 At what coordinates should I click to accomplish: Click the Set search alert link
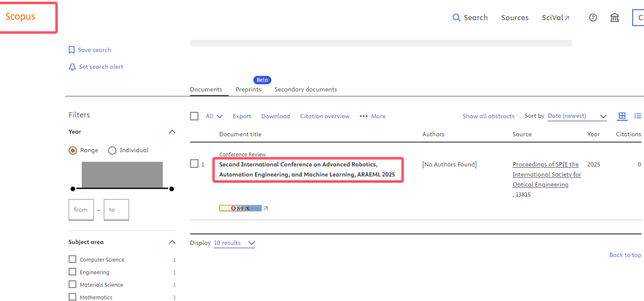coord(101,67)
